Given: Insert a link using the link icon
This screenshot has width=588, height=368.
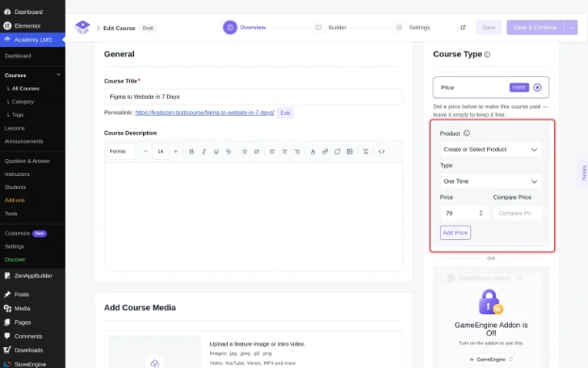Looking at the screenshot, I should pos(325,152).
